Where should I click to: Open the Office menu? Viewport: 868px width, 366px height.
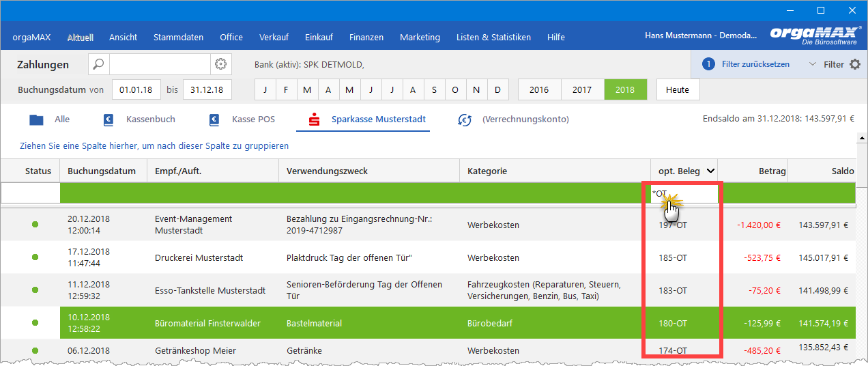coord(231,37)
